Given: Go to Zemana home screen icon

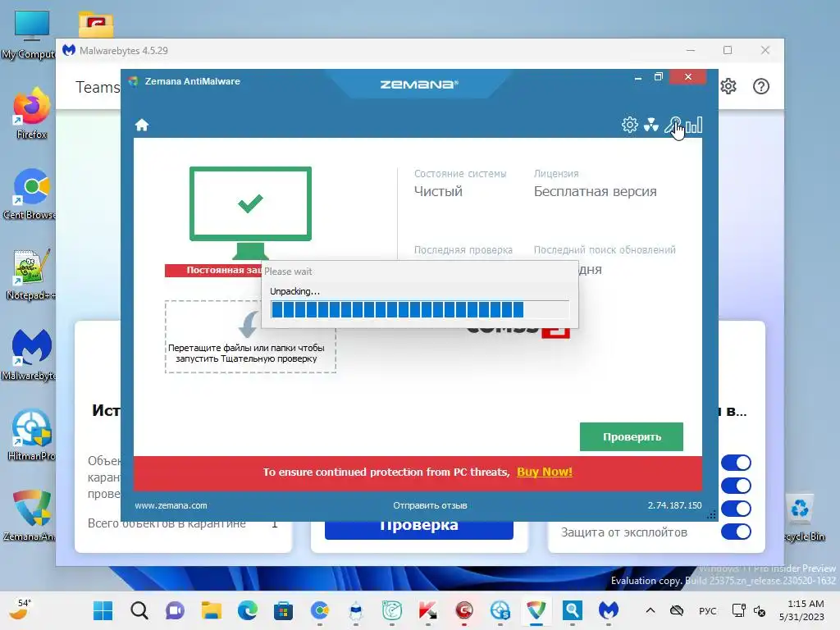Looking at the screenshot, I should click(x=141, y=126).
